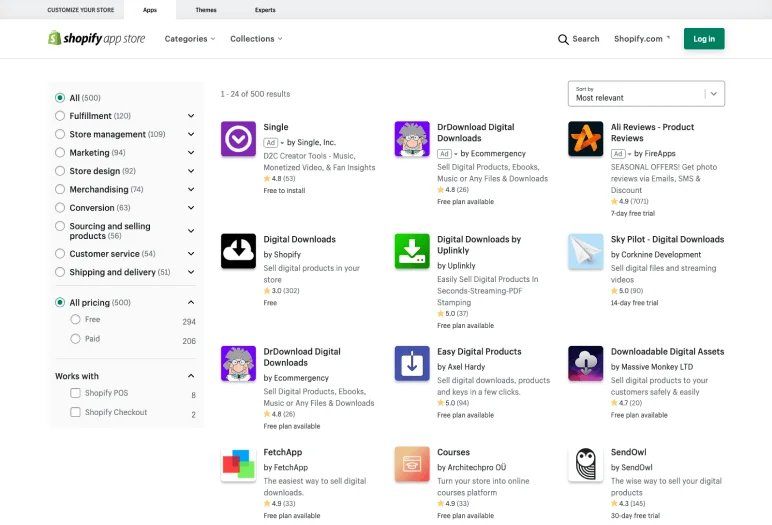This screenshot has height=525, width=772.
Task: Select the Store design radio
Action: 60,171
